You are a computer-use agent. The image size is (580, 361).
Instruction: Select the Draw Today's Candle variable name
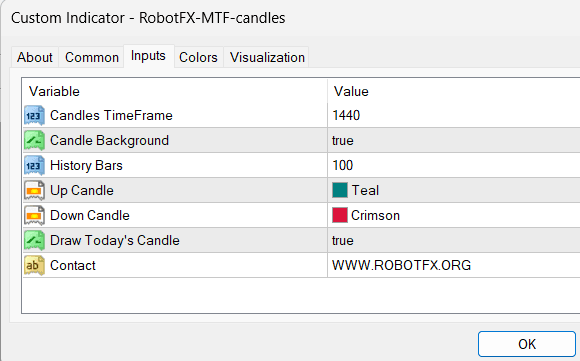click(115, 240)
